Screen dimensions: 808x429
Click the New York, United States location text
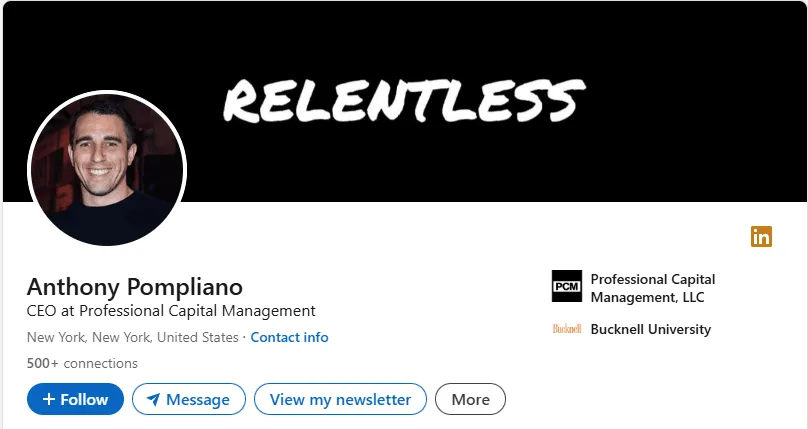click(x=132, y=337)
